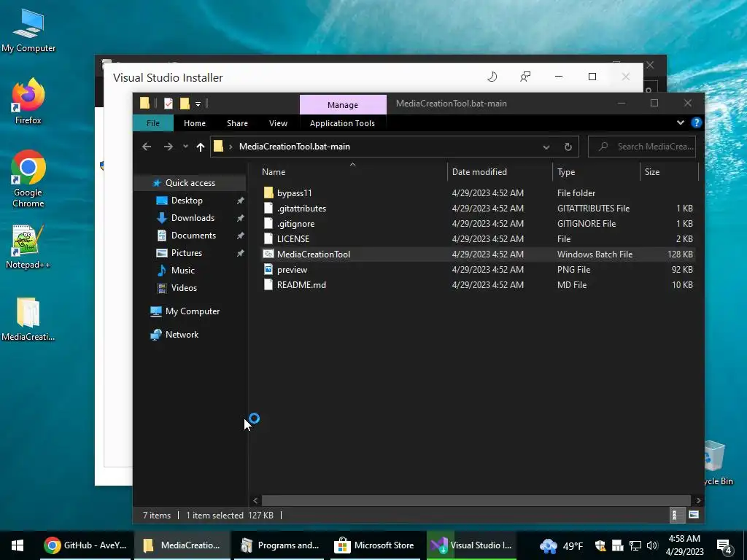Refresh the current folder view
This screenshot has width=747, height=560.
(568, 147)
